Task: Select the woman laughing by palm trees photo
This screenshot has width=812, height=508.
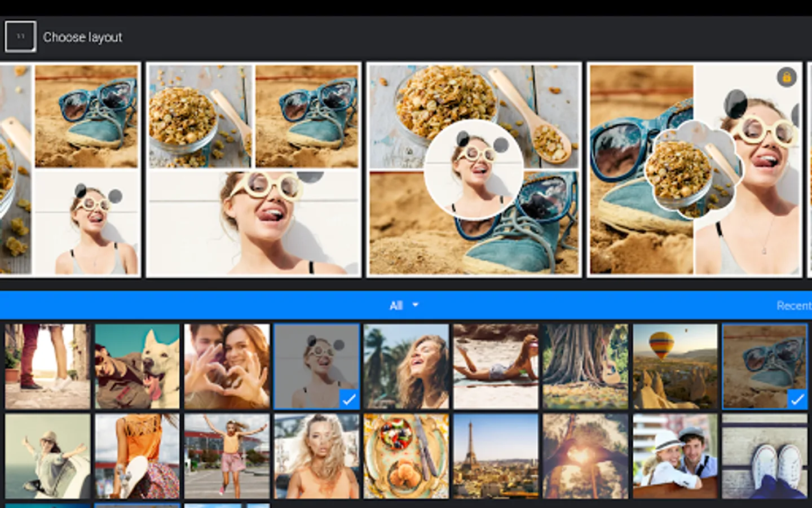Action: coord(406,366)
